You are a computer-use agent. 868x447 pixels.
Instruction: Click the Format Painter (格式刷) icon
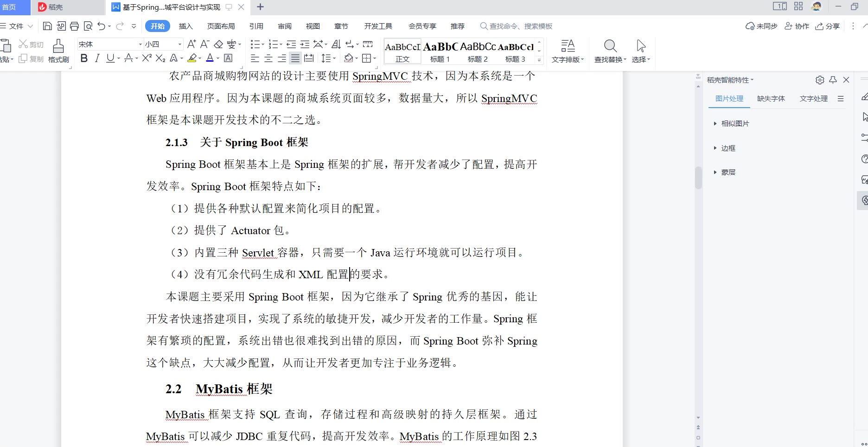tap(58, 51)
